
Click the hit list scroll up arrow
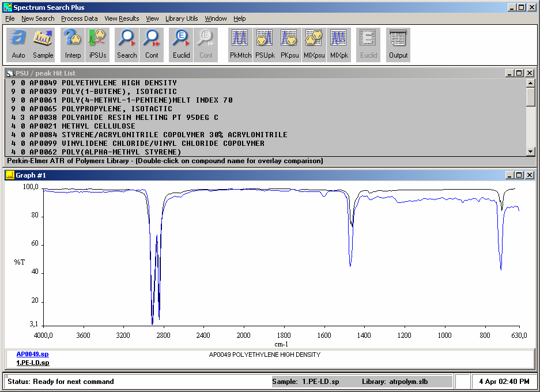pos(530,83)
